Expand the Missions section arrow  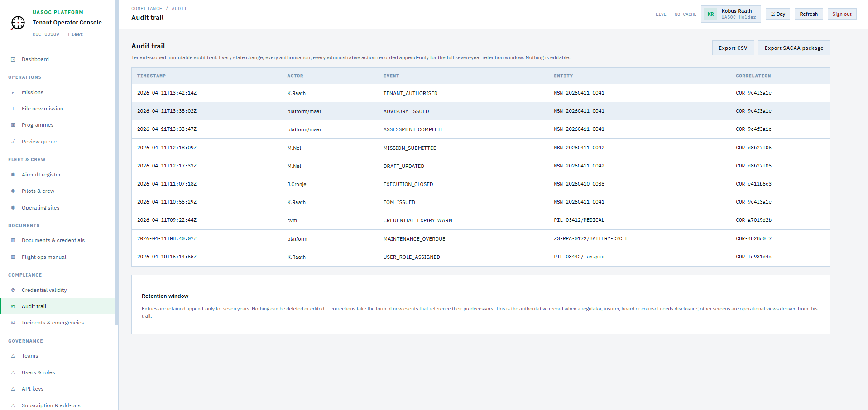click(13, 92)
